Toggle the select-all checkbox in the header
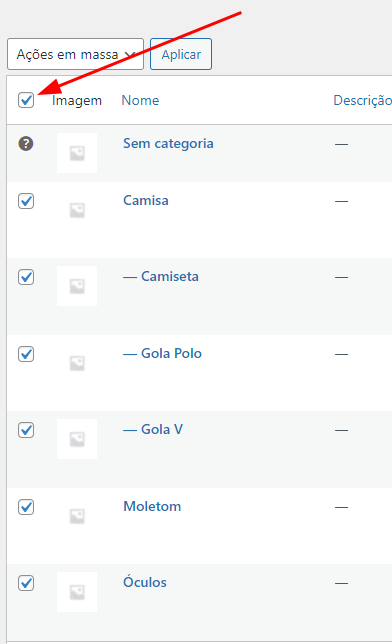The image size is (392, 644). [x=26, y=100]
